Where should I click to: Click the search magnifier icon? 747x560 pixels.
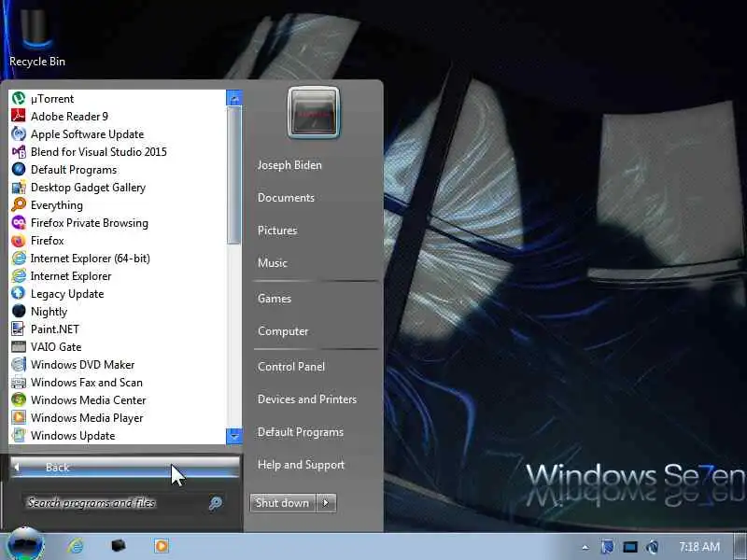[x=216, y=503]
